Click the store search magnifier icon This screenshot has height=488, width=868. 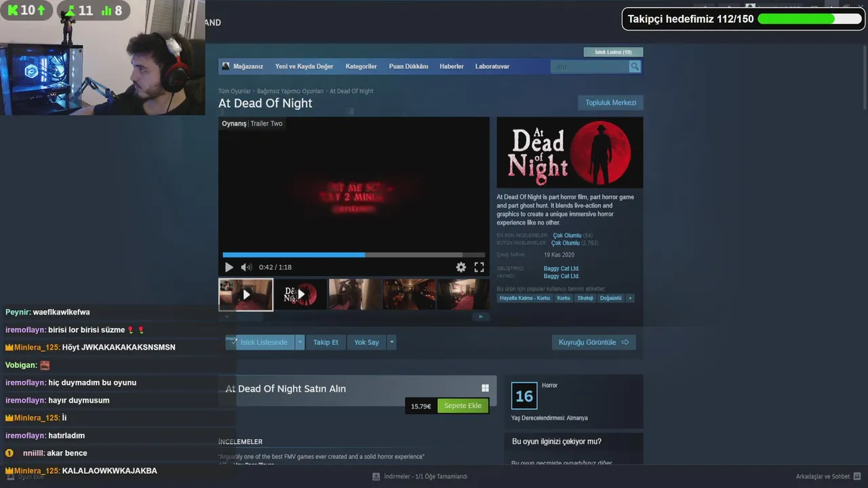(x=634, y=66)
